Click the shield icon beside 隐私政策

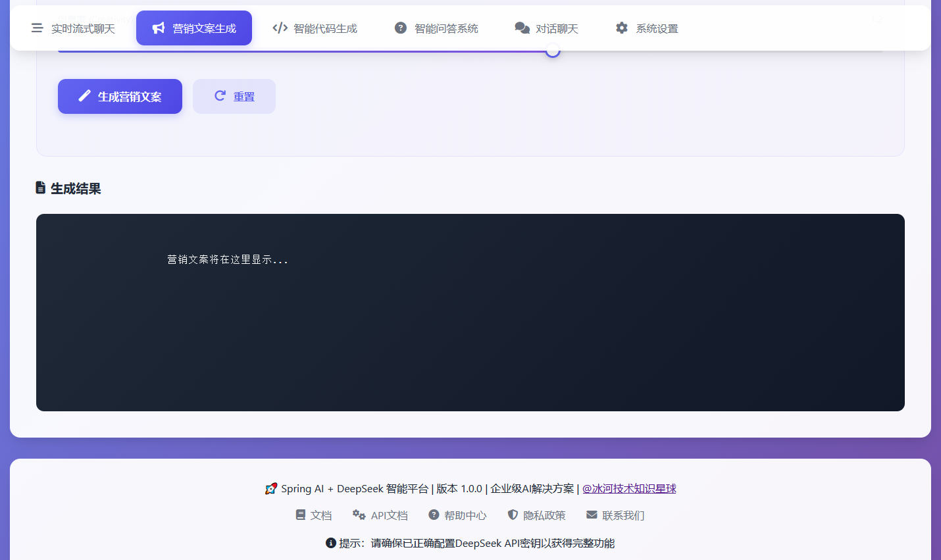(x=513, y=515)
